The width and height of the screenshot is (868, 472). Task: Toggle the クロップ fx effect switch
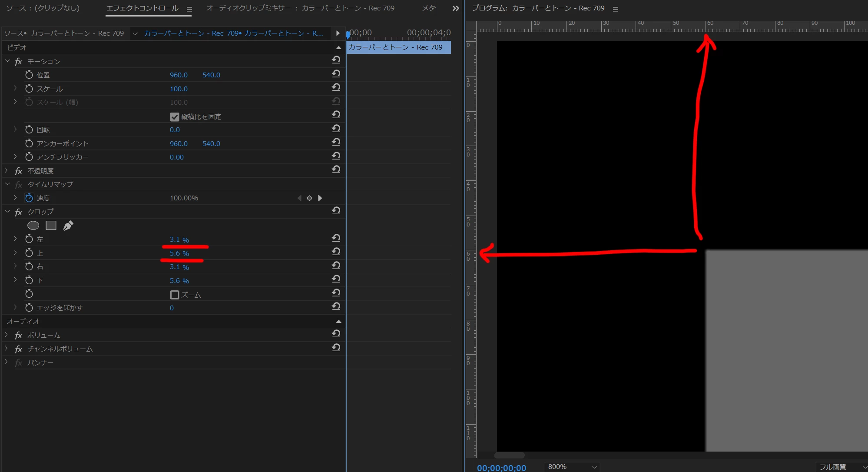pyautogui.click(x=19, y=212)
